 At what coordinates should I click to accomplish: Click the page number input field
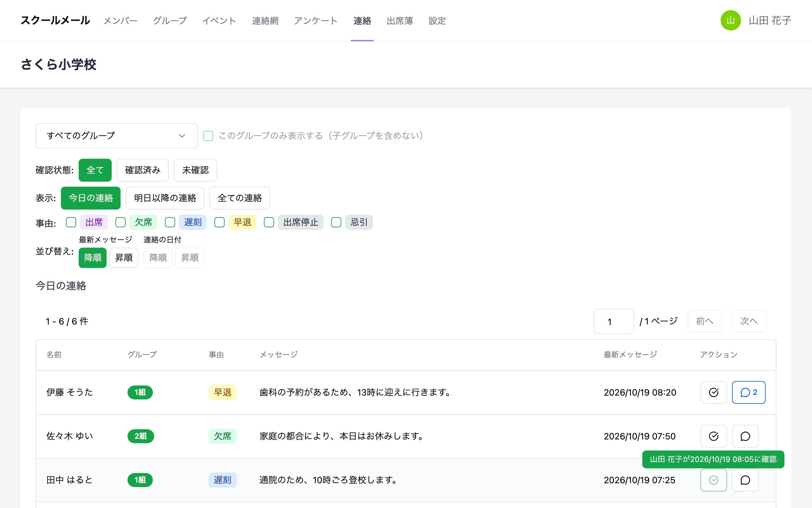pos(614,321)
